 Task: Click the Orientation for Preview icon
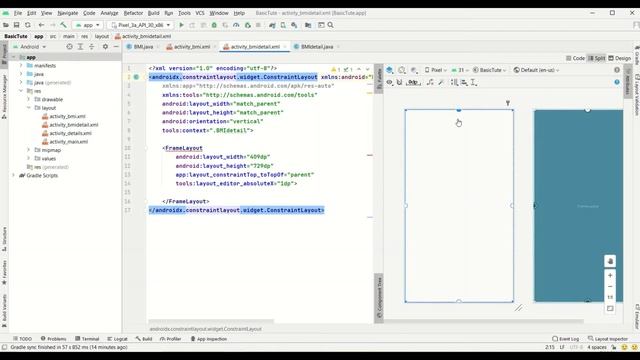[x=402, y=70]
